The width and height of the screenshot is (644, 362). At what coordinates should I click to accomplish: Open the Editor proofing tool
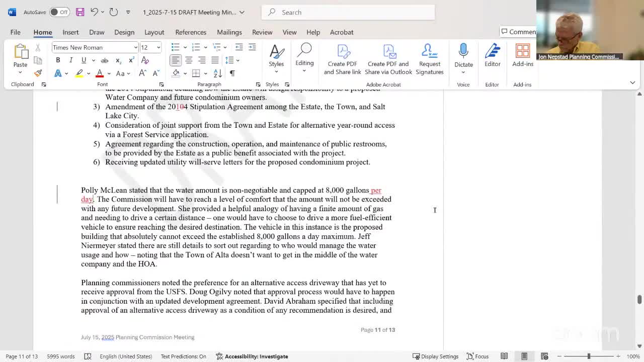pyautogui.click(x=492, y=55)
